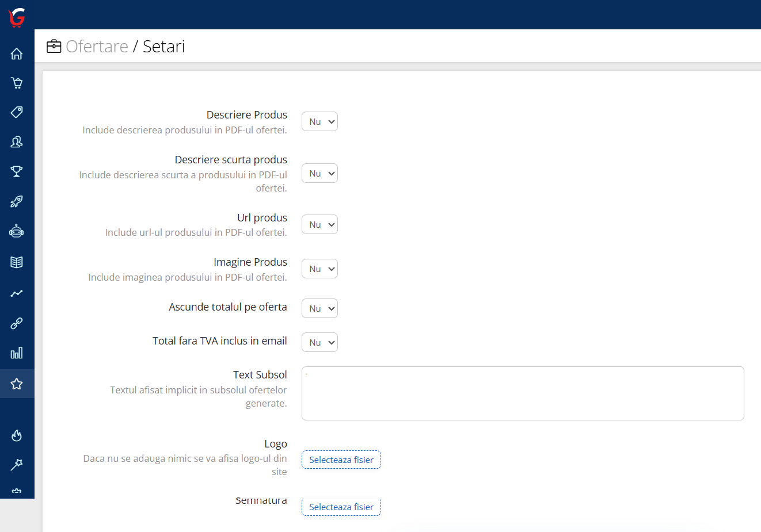Image resolution: width=761 pixels, height=532 pixels.
Task: Click 'Include url-ul produsului in PDF-ul ofertei.' hint
Action: [x=196, y=232]
